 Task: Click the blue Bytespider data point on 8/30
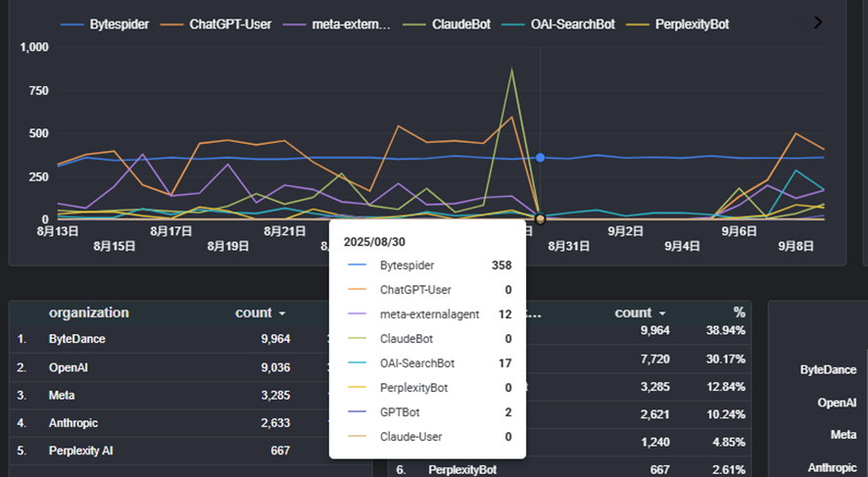pyautogui.click(x=540, y=158)
